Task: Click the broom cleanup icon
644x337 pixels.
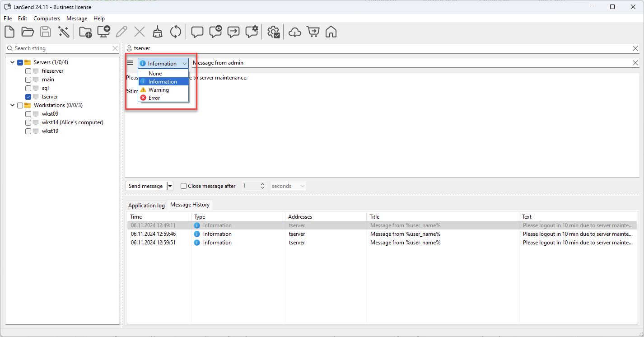Action: point(157,32)
